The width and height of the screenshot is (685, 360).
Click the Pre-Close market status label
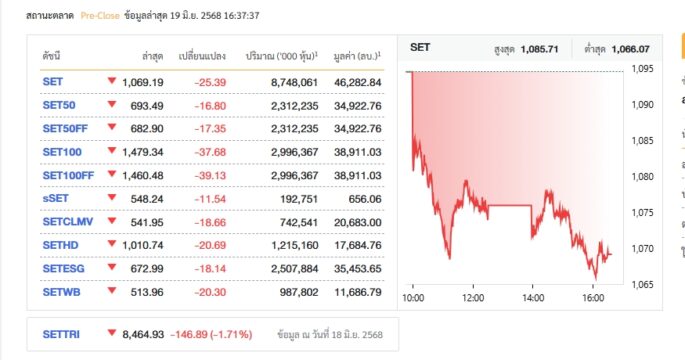[x=100, y=16]
